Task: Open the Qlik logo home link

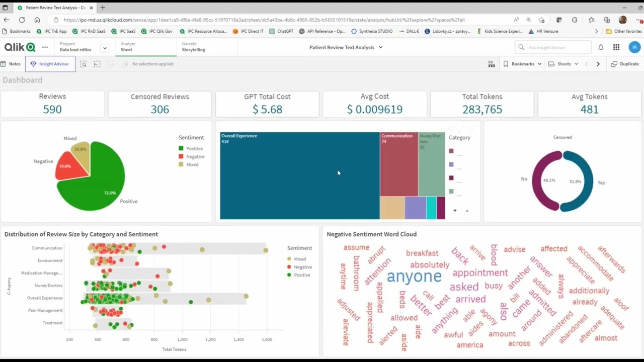Action: 20,47
